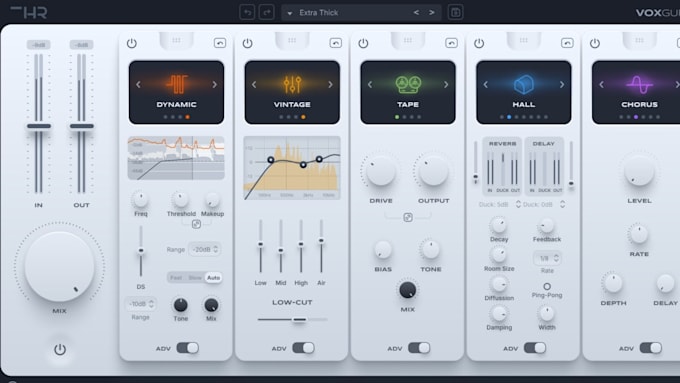Change the -20dB Range stepper value
The image size is (680, 383).
(205, 249)
